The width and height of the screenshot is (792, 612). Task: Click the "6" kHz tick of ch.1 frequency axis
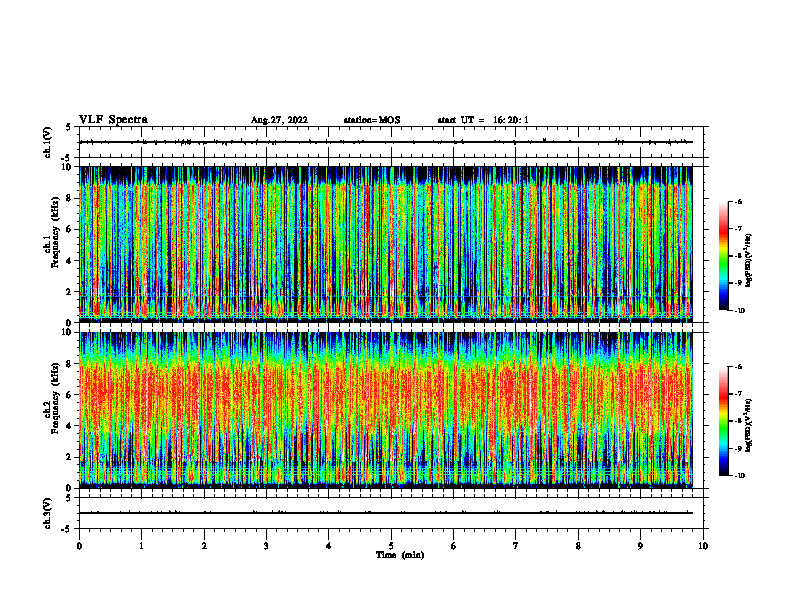pos(69,229)
